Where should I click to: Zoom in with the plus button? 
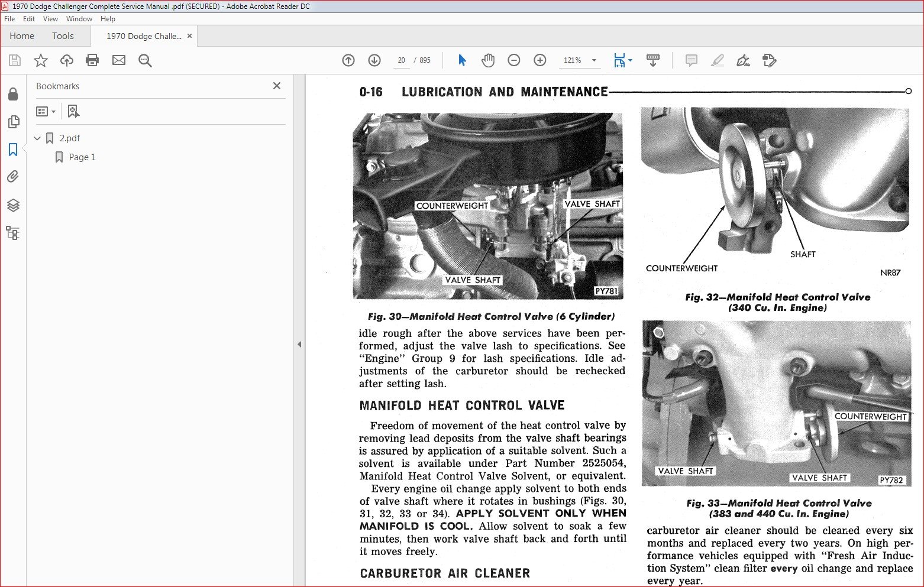point(540,60)
